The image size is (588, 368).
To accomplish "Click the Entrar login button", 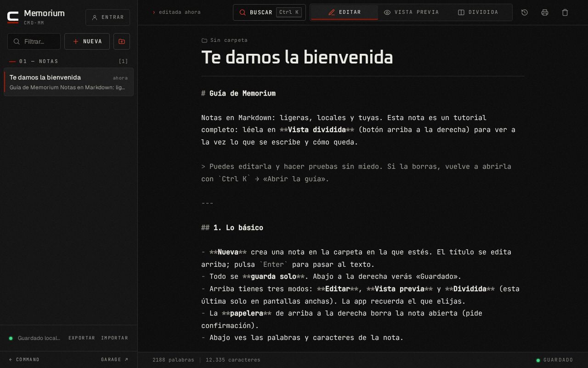I will (107, 17).
